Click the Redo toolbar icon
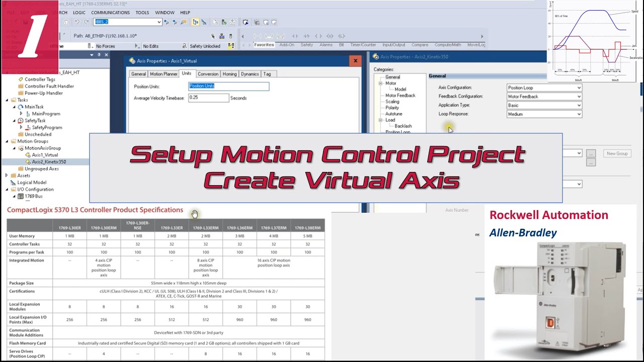 tap(87, 22)
